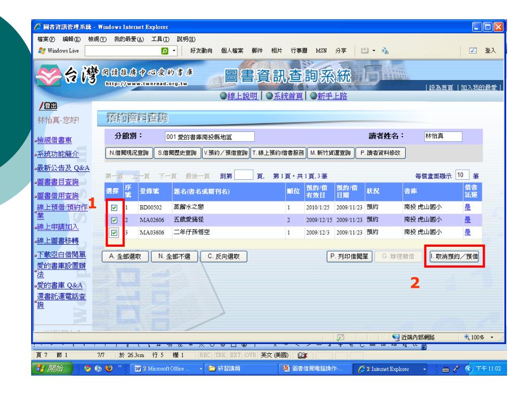Screen dimensions: 532x399
Task: Click the 是 link in the MA02606 row
Action: pyautogui.click(x=468, y=220)
